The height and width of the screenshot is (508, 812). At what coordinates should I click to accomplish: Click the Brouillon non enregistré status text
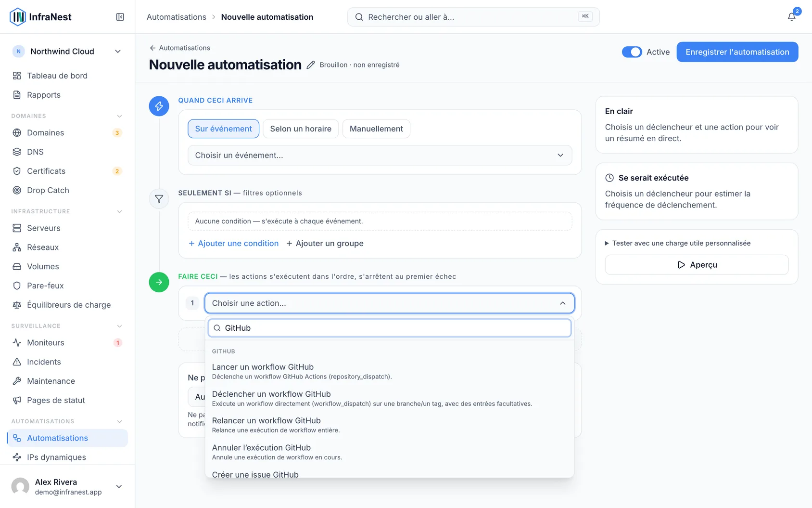coord(359,65)
